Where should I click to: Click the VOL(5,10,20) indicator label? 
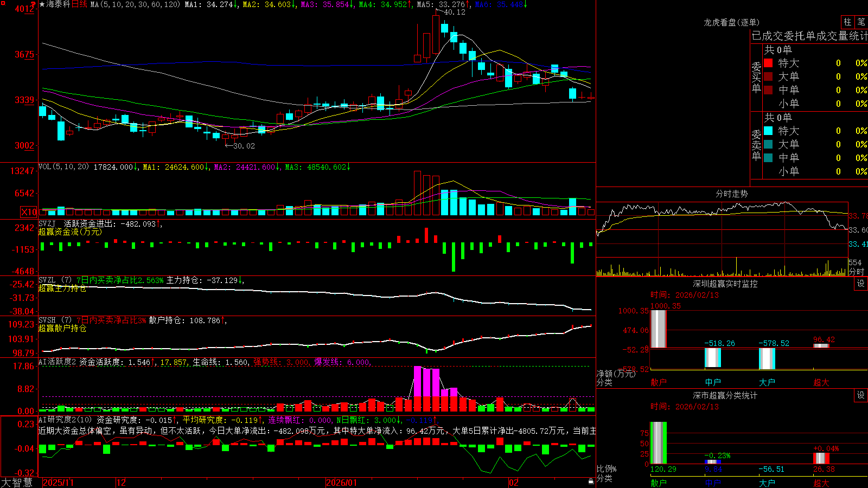(63, 167)
